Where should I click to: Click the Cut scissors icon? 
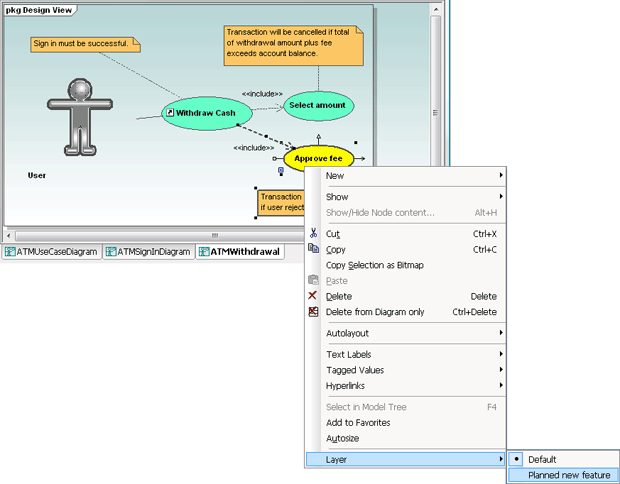[313, 234]
